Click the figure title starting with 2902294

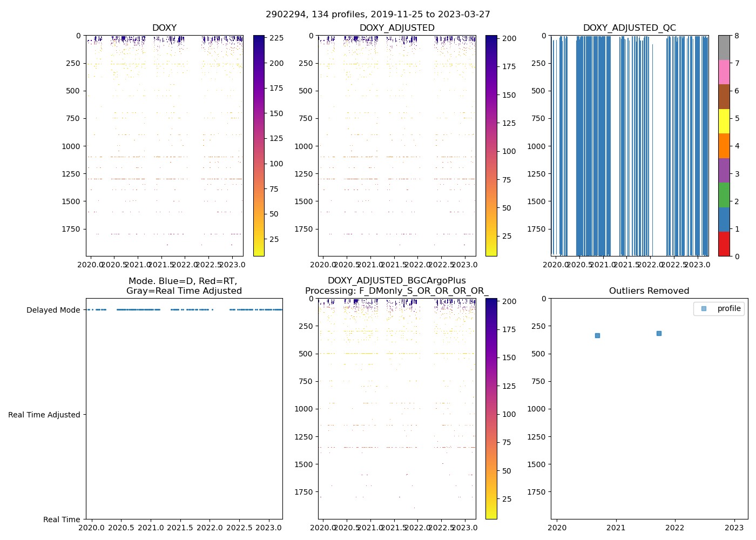tap(378, 15)
